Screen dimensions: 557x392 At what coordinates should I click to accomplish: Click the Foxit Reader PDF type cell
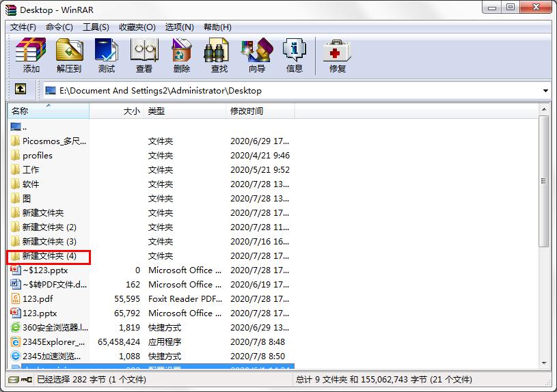[185, 299]
